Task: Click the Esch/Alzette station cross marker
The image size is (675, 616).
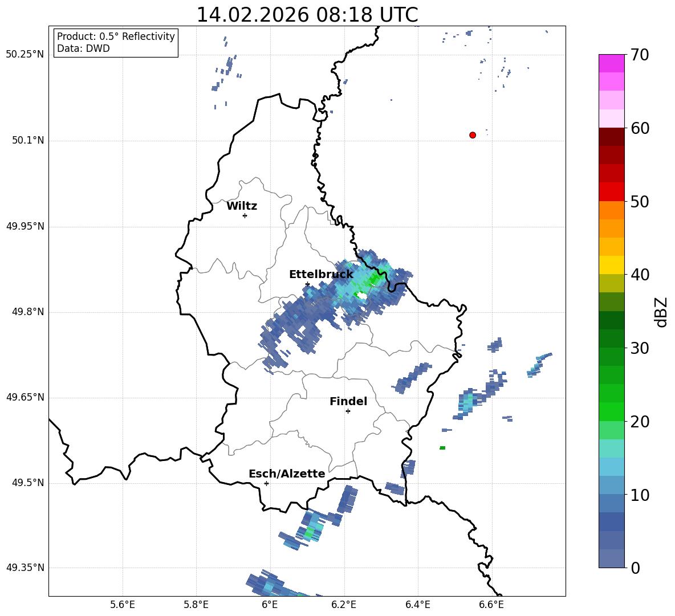Action: pyautogui.click(x=266, y=483)
